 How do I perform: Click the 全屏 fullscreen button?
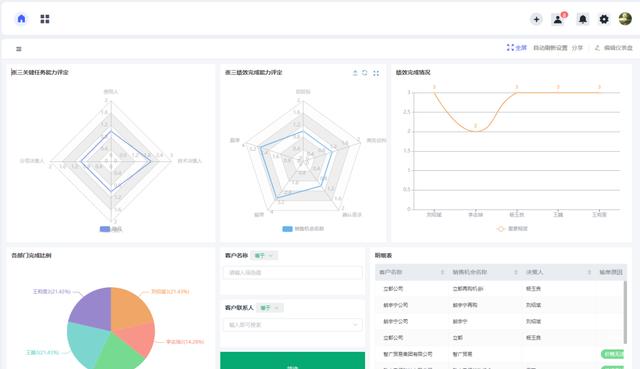517,48
